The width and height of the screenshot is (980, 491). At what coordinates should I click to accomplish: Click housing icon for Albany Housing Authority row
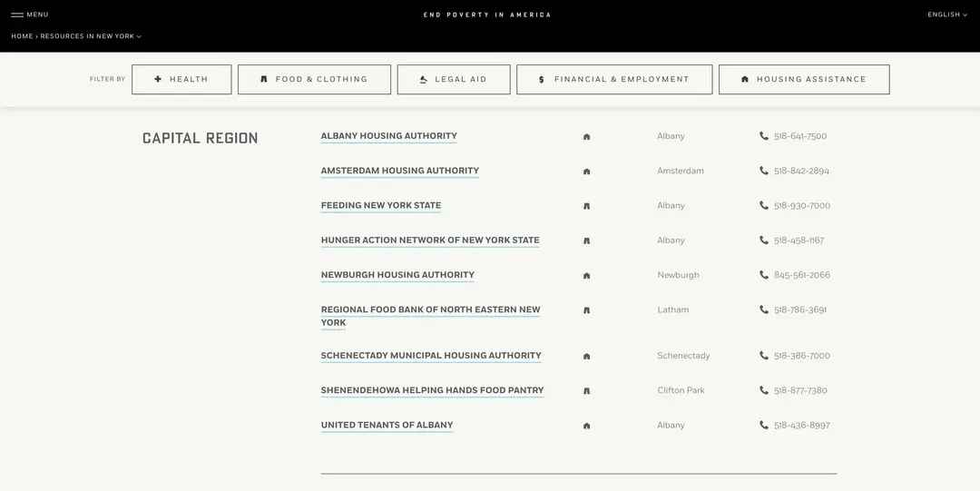pyautogui.click(x=586, y=136)
